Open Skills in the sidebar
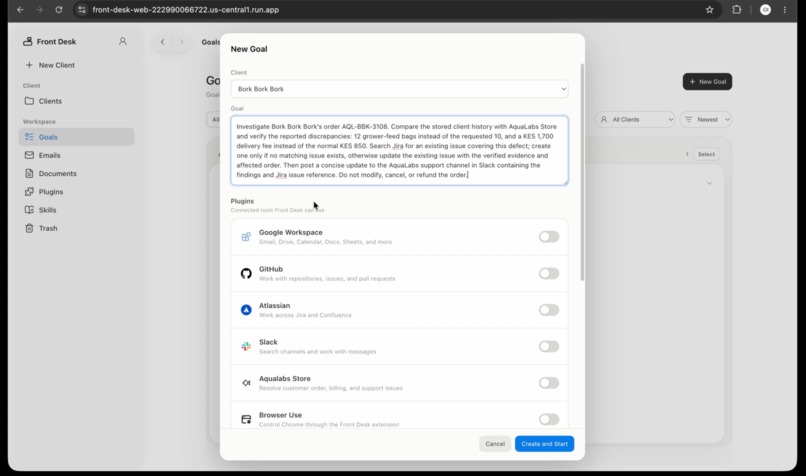The height and width of the screenshot is (476, 806). coord(77,210)
